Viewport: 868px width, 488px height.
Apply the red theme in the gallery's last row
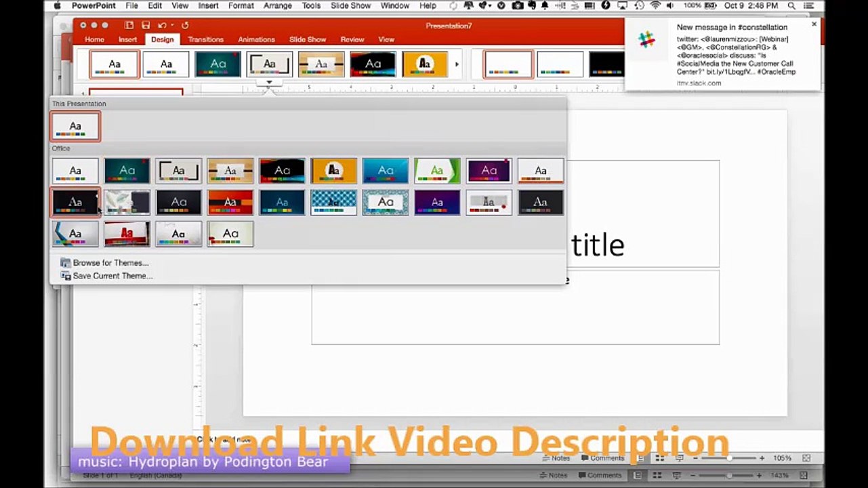click(127, 234)
